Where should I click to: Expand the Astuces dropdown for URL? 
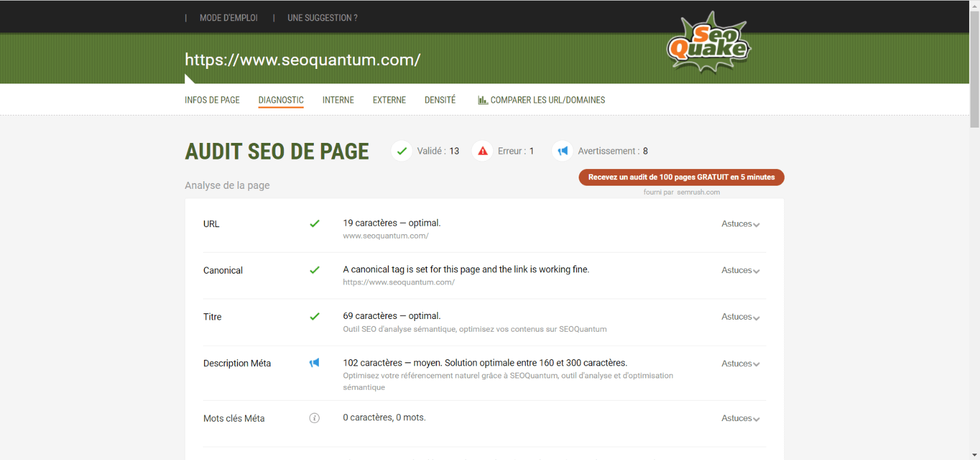739,224
